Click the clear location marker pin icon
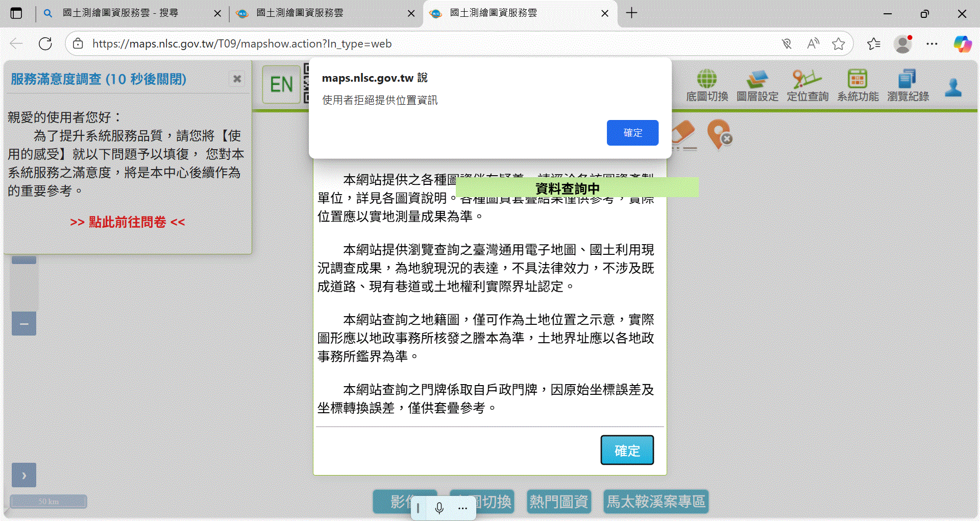Viewport: 980px width, 521px height. pos(719,134)
